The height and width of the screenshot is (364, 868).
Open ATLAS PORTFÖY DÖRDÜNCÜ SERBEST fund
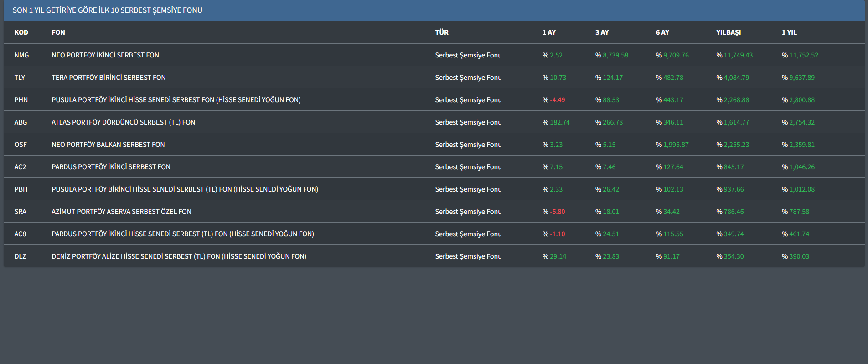[x=123, y=122]
